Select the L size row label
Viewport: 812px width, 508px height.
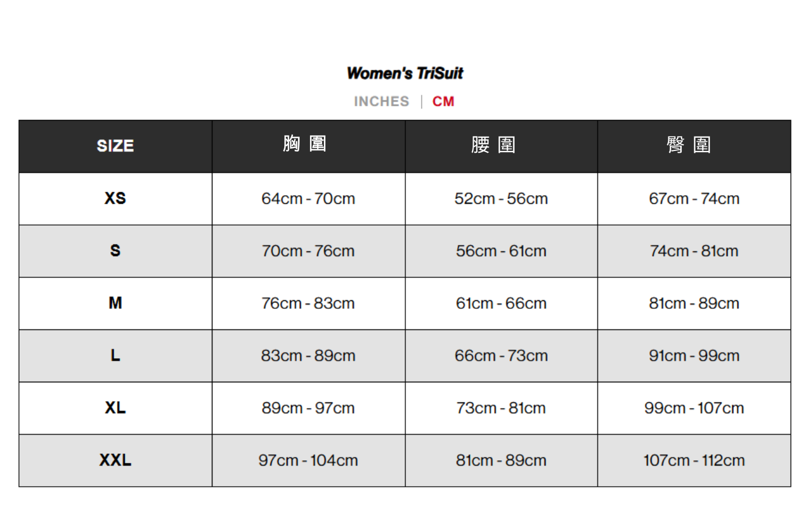tap(115, 356)
